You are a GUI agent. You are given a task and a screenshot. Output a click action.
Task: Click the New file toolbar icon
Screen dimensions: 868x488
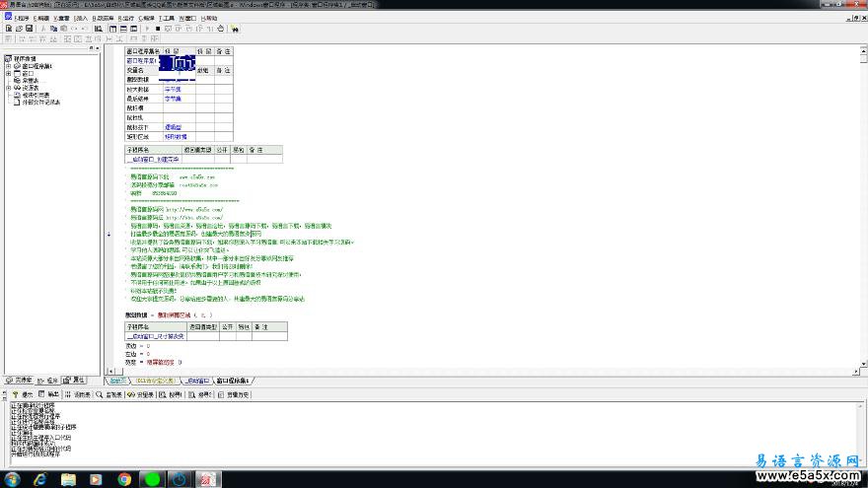click(7, 29)
